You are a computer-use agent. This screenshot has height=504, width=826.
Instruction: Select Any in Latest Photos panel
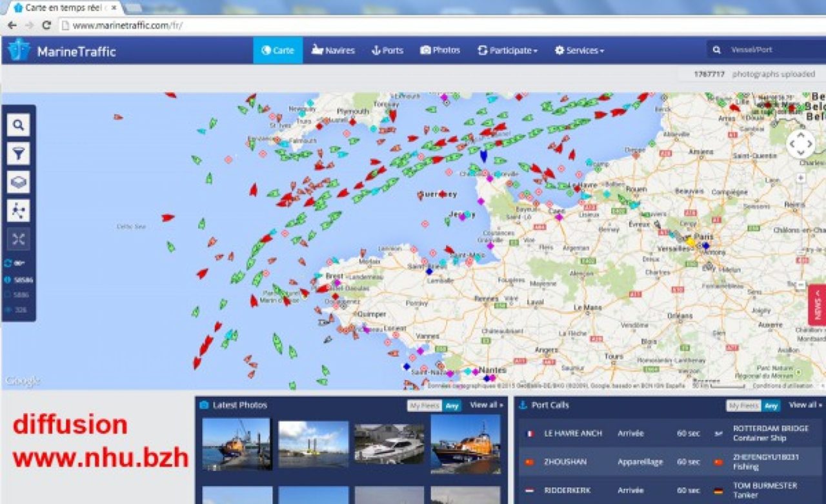coord(452,405)
